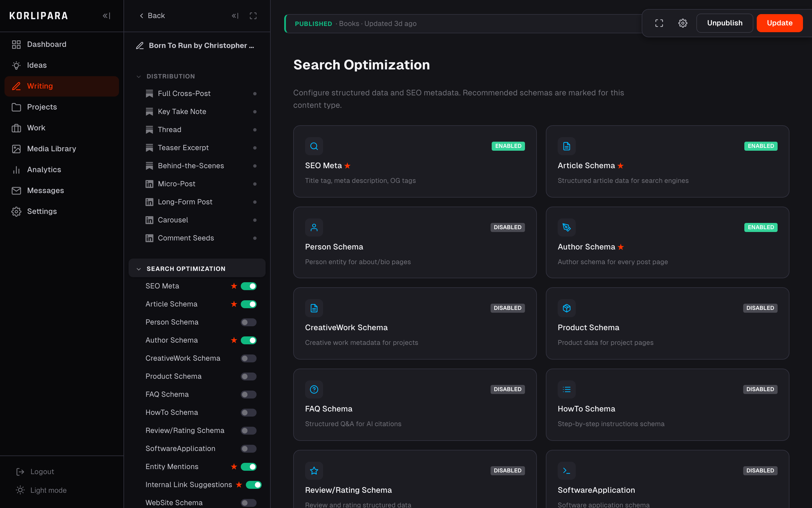812x508 pixels.
Task: Toggle on the HowTo Schema switch
Action: (249, 413)
